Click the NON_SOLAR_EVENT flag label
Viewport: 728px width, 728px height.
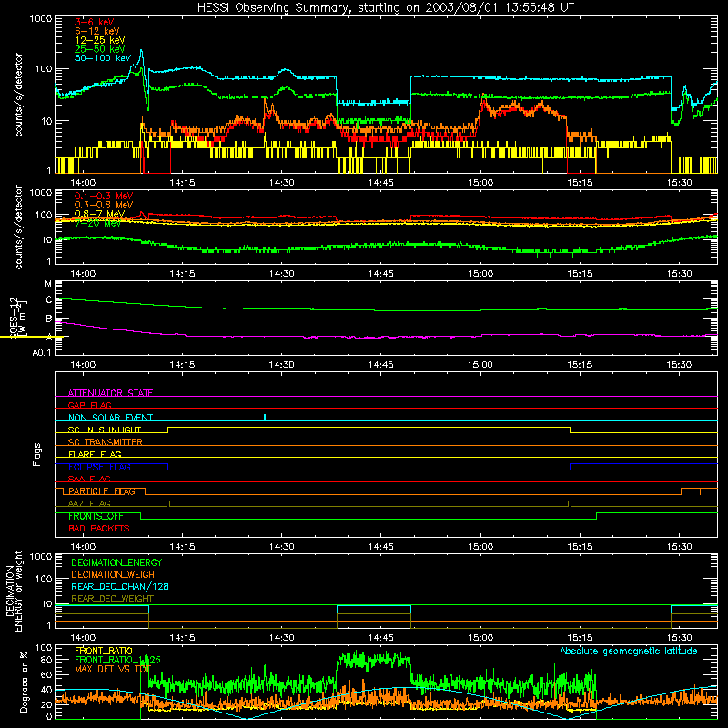(x=110, y=418)
